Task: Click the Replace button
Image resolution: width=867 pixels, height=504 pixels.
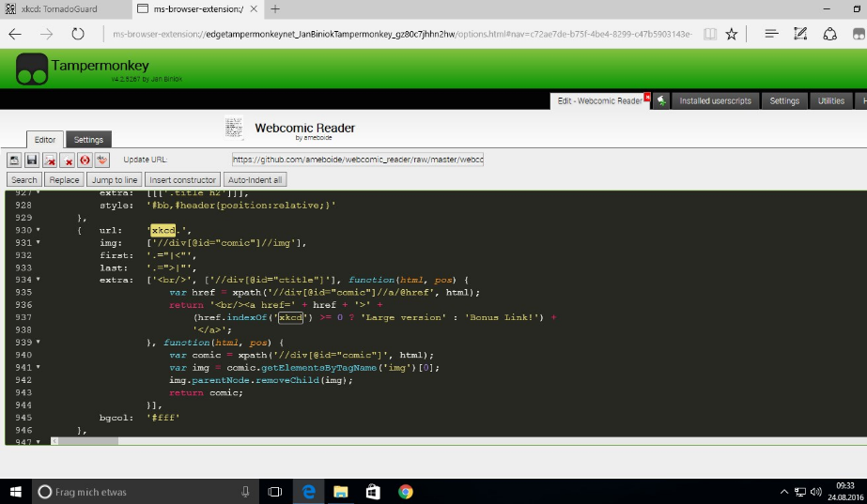Action: (x=64, y=179)
